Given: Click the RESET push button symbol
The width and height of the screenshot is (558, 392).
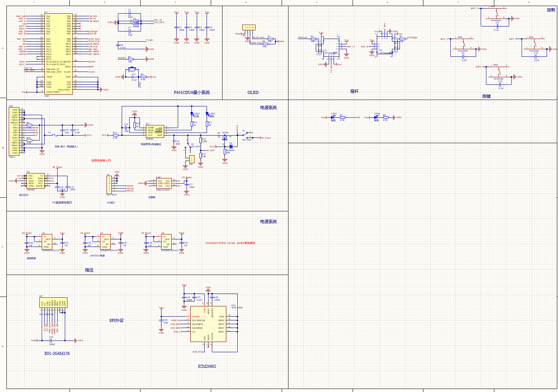Looking at the screenshot, I should point(132,69).
